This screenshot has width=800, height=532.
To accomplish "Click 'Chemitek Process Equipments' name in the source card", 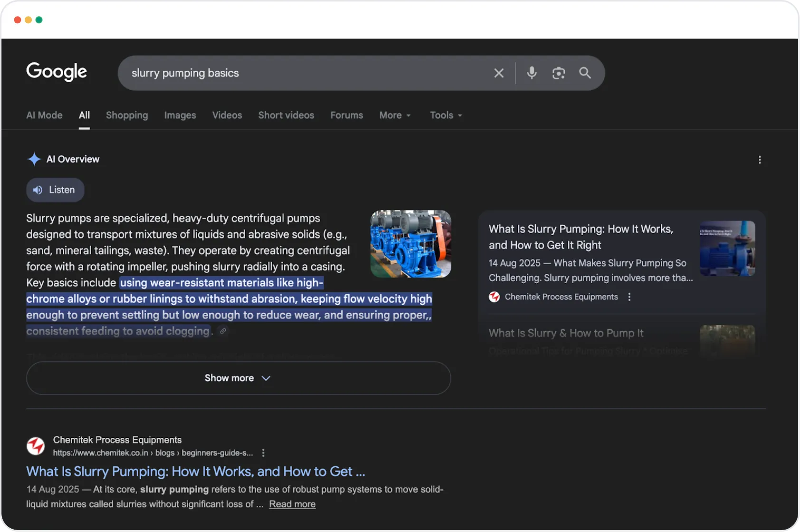I will [x=562, y=297].
